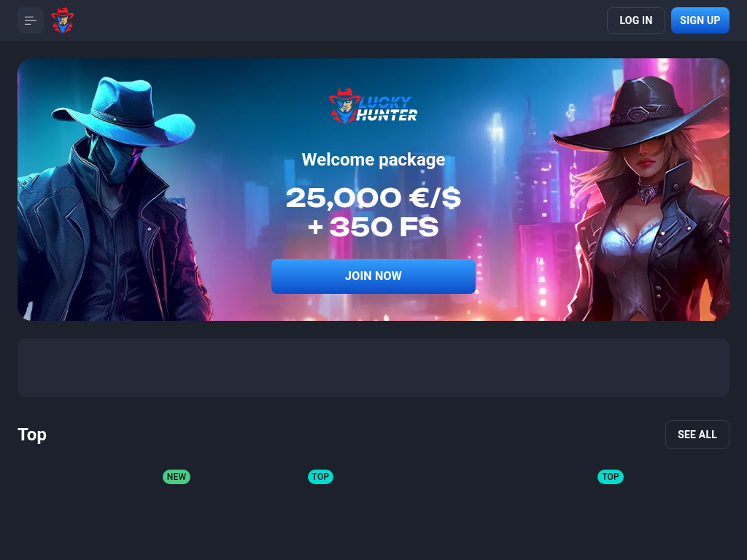Viewport: 747px width, 560px height.
Task: Click the Top section heading
Action: 32,435
